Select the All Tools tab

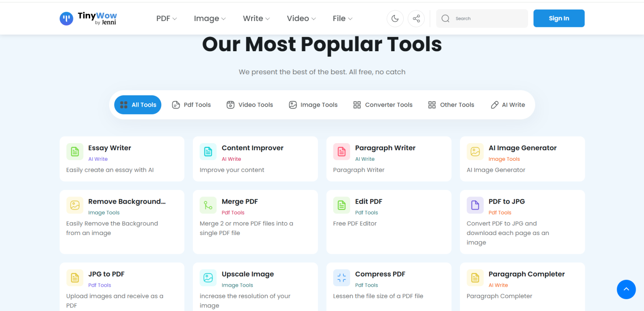pos(138,105)
